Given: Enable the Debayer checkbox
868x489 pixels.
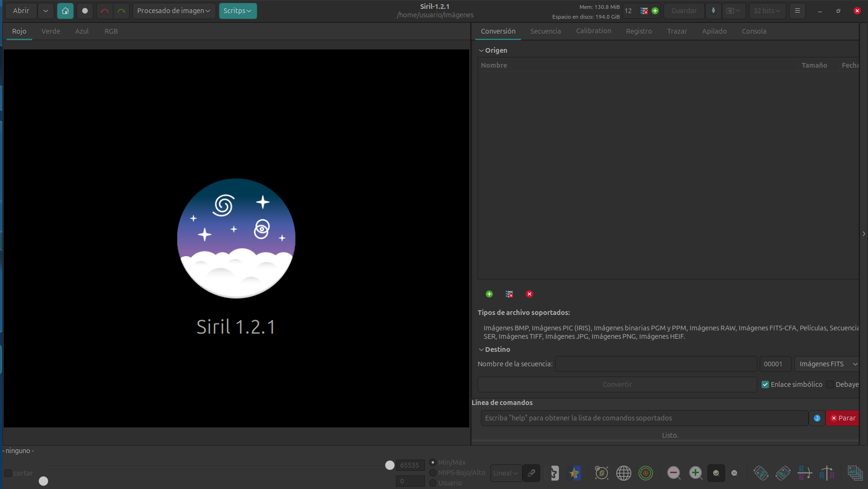Looking at the screenshot, I should click(830, 384).
